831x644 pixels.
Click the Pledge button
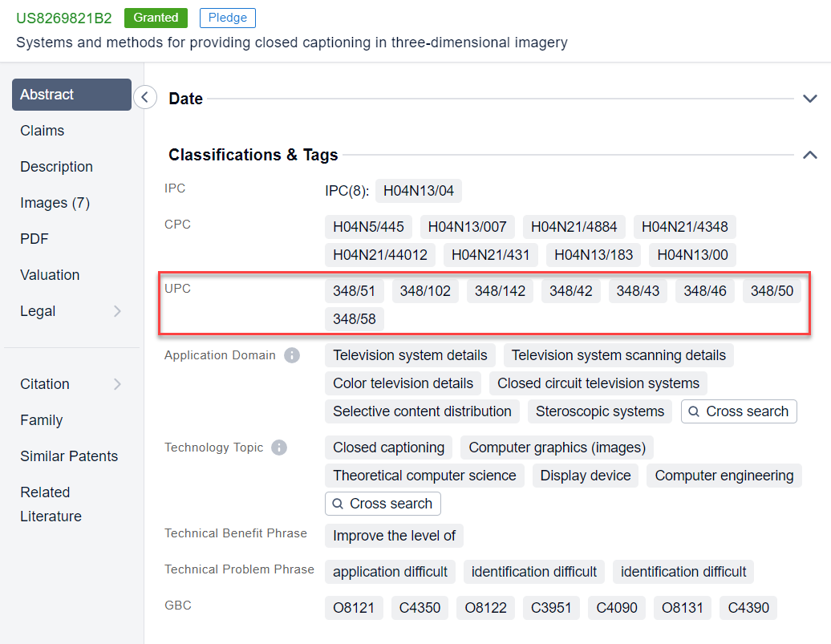click(227, 17)
